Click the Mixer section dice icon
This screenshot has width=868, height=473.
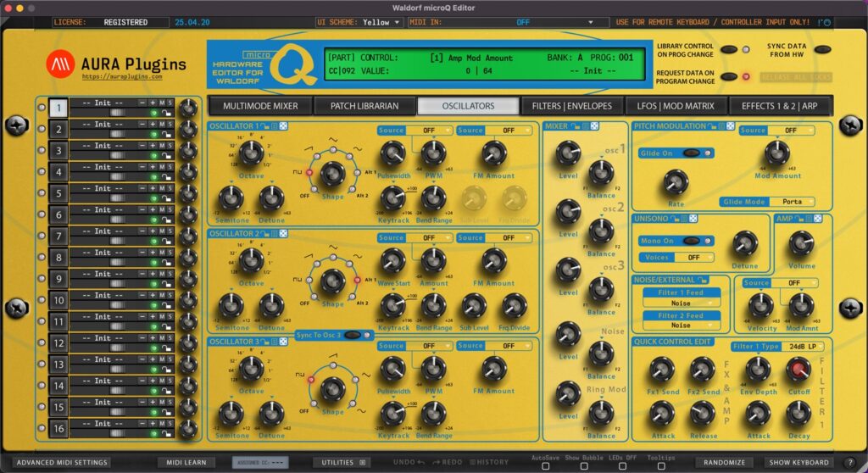click(594, 126)
